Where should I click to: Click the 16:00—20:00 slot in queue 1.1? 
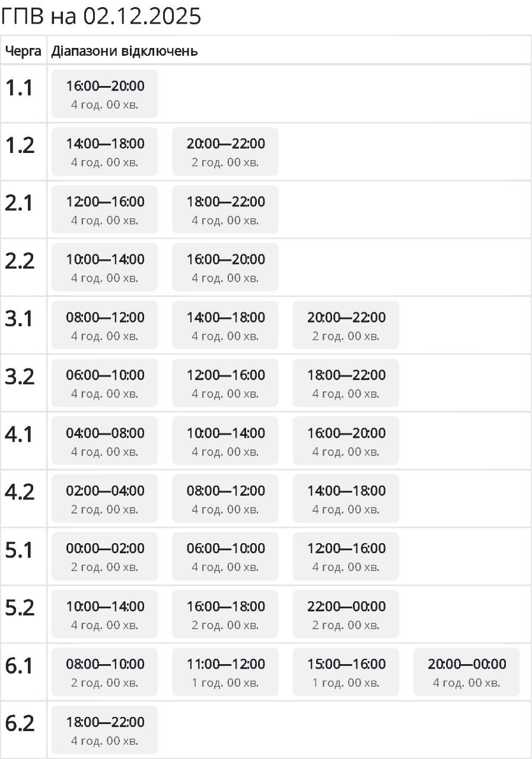point(104,94)
